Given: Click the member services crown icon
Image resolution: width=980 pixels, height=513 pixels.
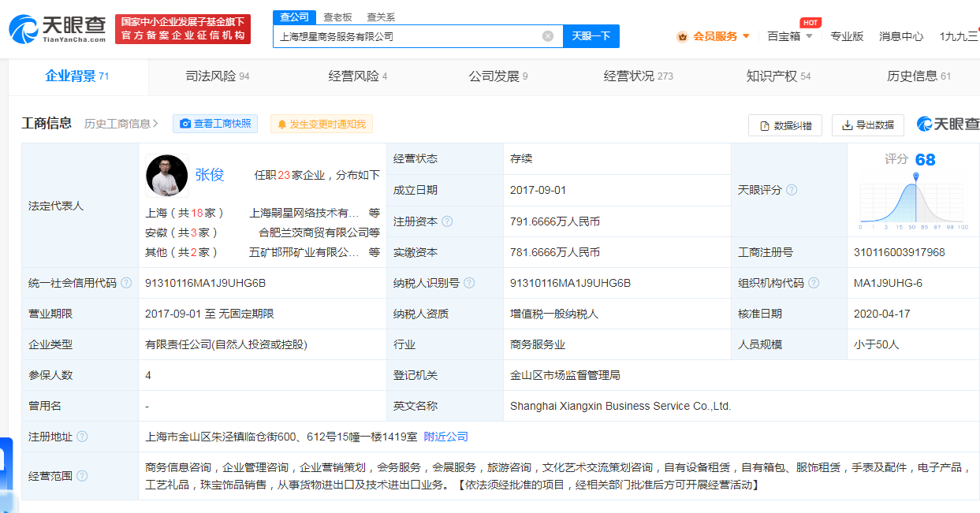Looking at the screenshot, I should click(x=682, y=36).
